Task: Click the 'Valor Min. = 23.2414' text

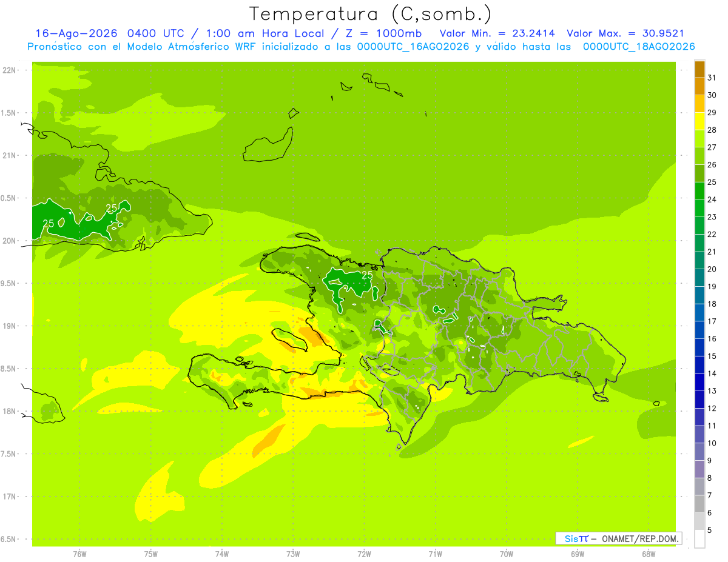Action: [497, 33]
